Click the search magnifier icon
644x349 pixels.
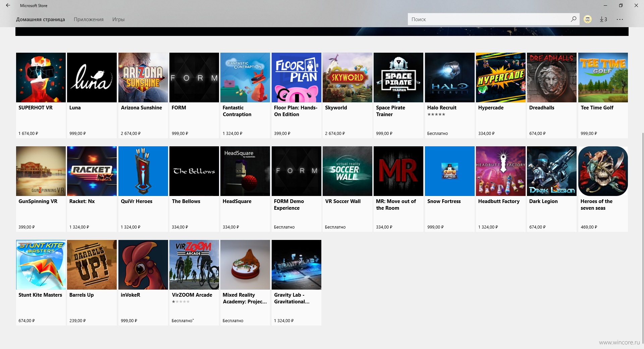574,19
